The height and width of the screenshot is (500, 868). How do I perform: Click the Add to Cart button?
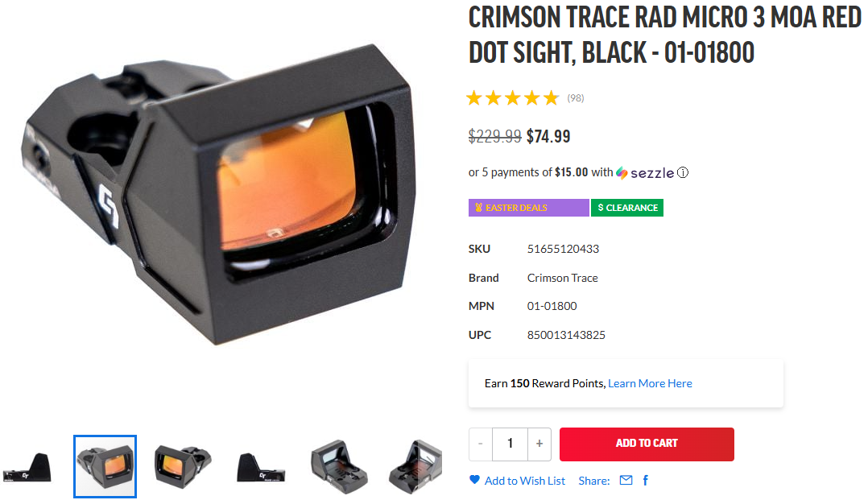click(x=647, y=444)
